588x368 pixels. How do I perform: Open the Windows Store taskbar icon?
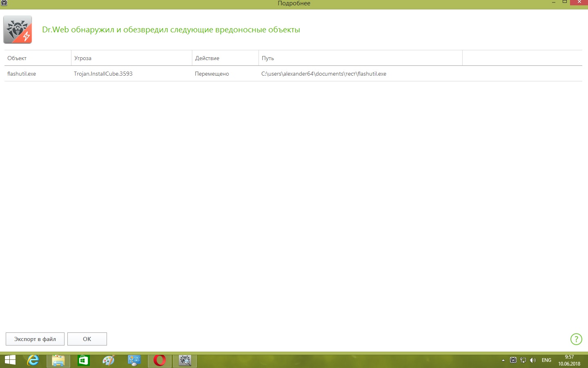84,360
